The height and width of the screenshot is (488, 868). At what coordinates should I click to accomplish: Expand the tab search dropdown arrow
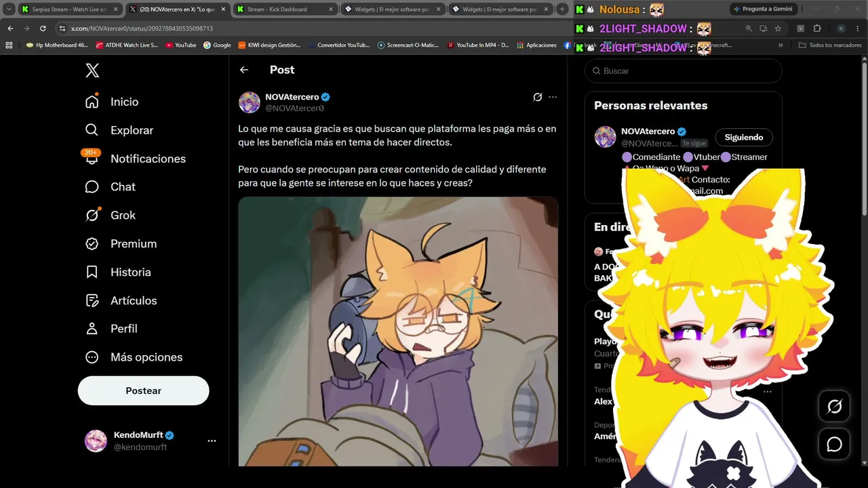click(9, 9)
